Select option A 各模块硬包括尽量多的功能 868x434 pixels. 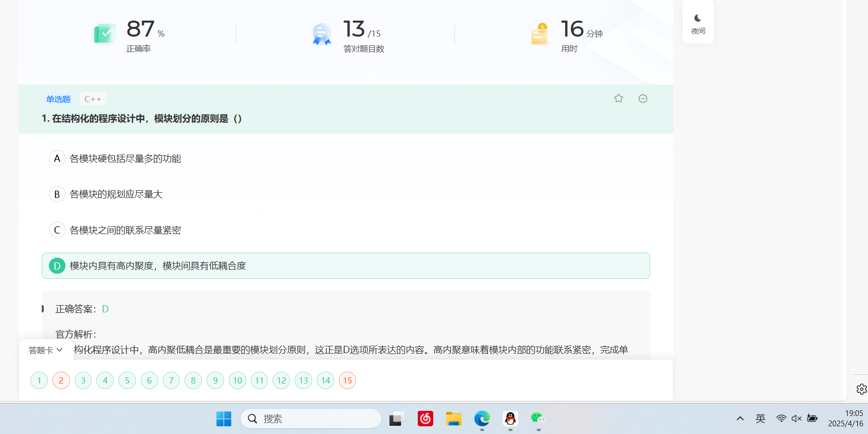pos(346,158)
